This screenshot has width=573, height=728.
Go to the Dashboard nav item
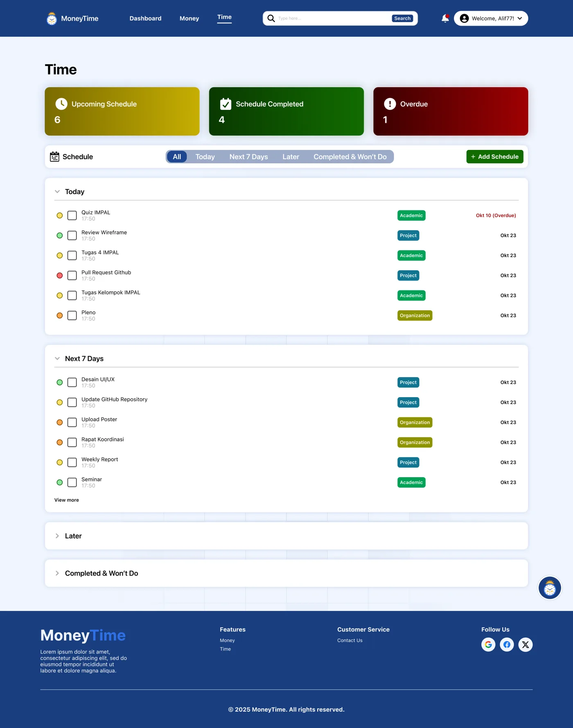point(145,18)
